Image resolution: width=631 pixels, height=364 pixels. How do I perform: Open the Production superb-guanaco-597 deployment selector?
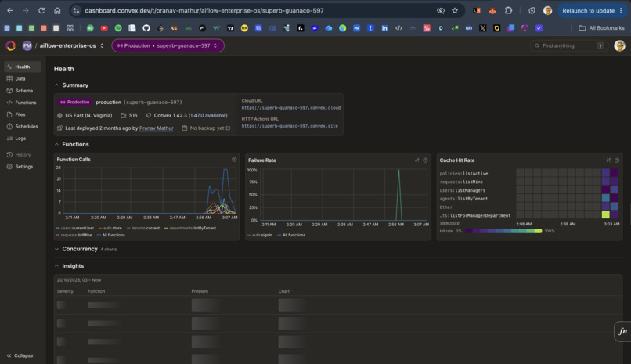[x=168, y=46]
